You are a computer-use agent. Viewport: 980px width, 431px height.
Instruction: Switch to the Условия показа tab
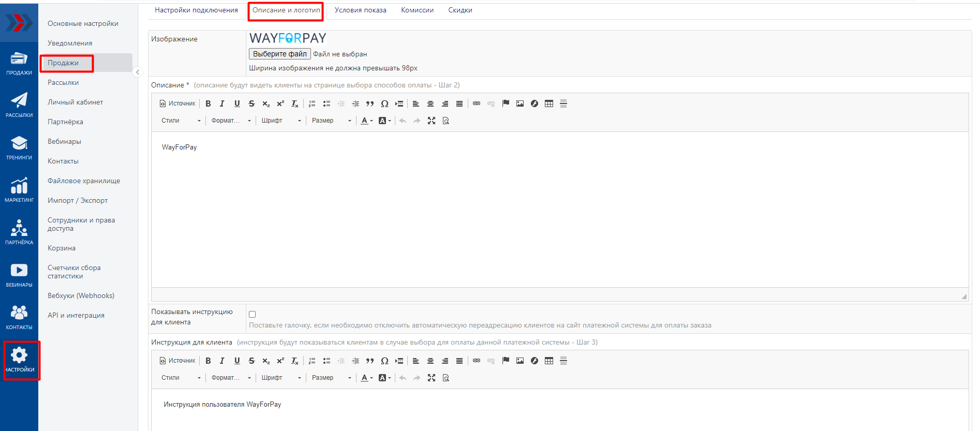point(360,10)
